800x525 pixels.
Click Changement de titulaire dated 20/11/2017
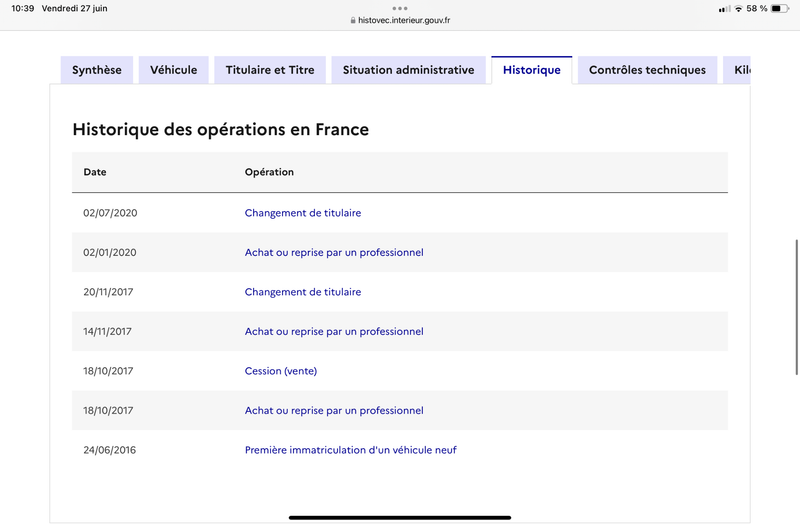pyautogui.click(x=303, y=292)
